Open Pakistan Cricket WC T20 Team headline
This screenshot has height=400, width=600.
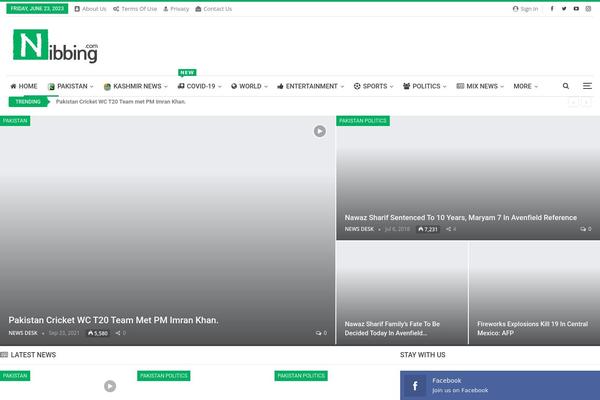(113, 320)
